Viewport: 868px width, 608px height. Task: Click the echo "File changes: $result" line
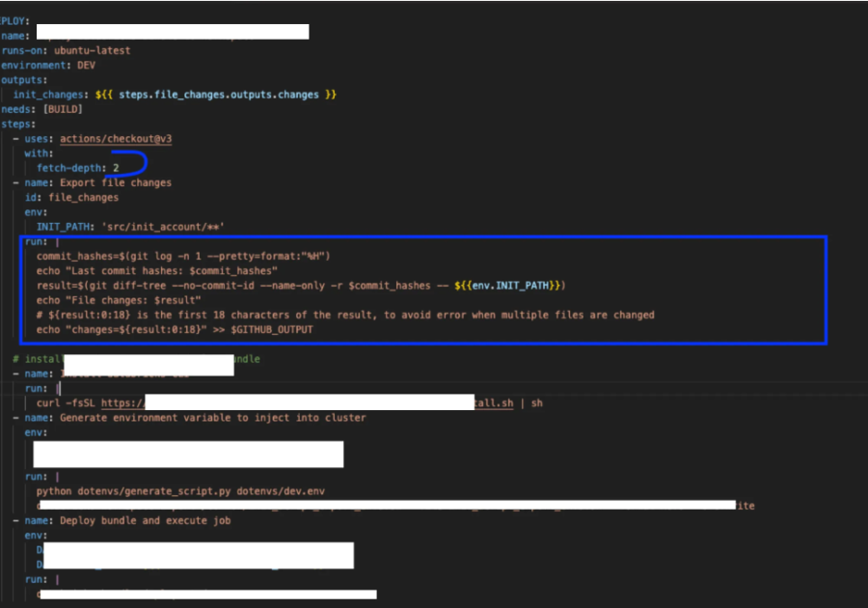click(119, 300)
